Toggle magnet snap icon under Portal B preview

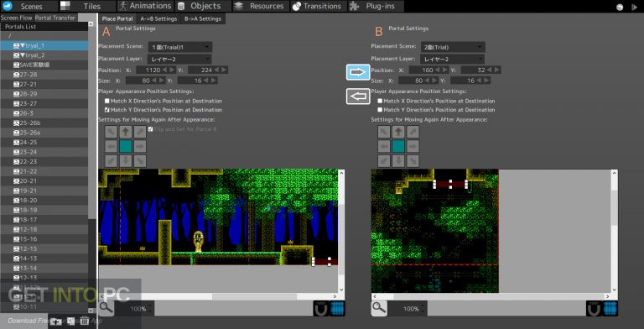click(594, 309)
